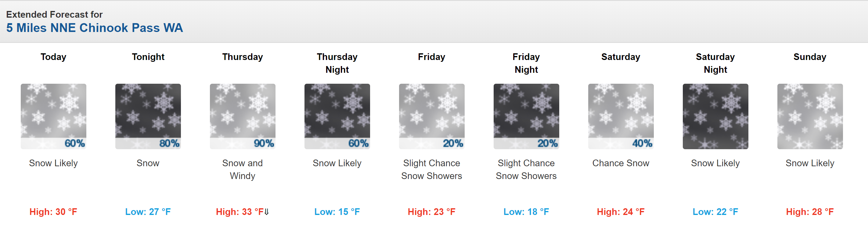
Task: Click the Chance Snow description under Saturday
Action: [621, 163]
